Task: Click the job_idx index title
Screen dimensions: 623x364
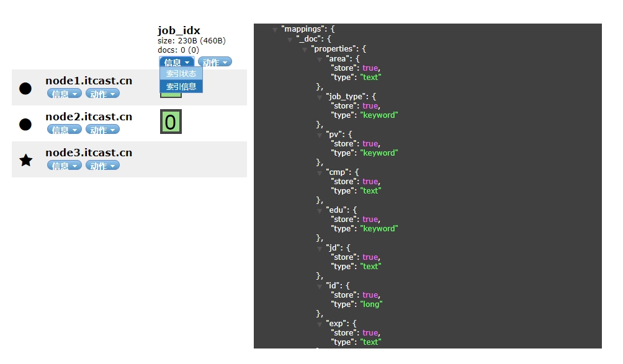Action: (x=179, y=30)
